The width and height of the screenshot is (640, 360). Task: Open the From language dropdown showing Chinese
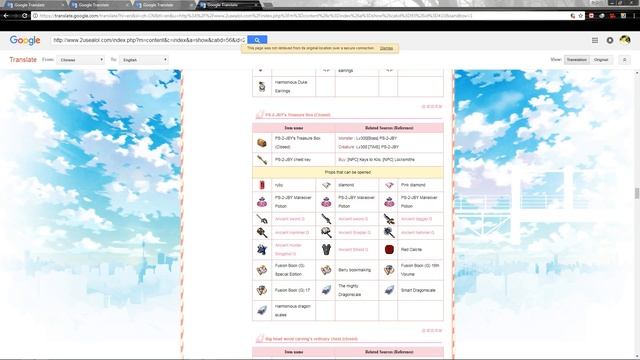tap(80, 60)
